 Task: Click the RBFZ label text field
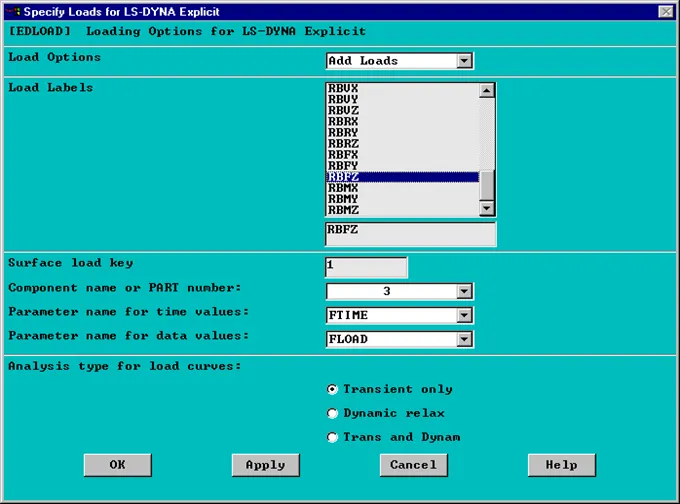pos(410,234)
